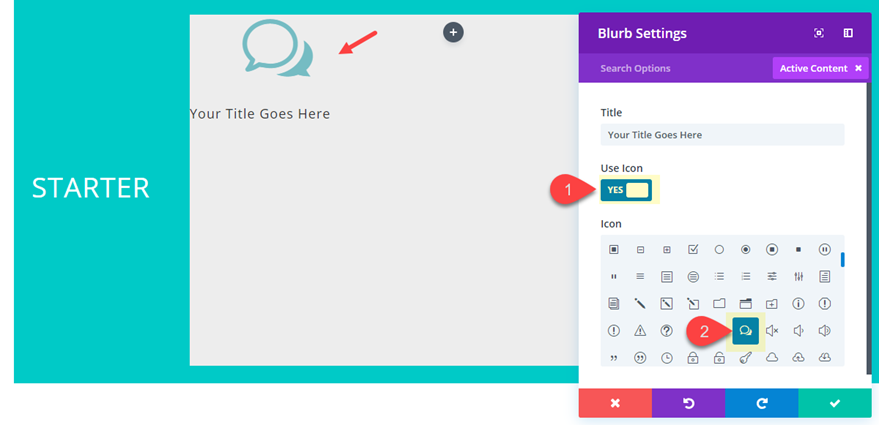This screenshot has height=426, width=880.
Task: Choose the empty circle icon
Action: click(x=719, y=250)
